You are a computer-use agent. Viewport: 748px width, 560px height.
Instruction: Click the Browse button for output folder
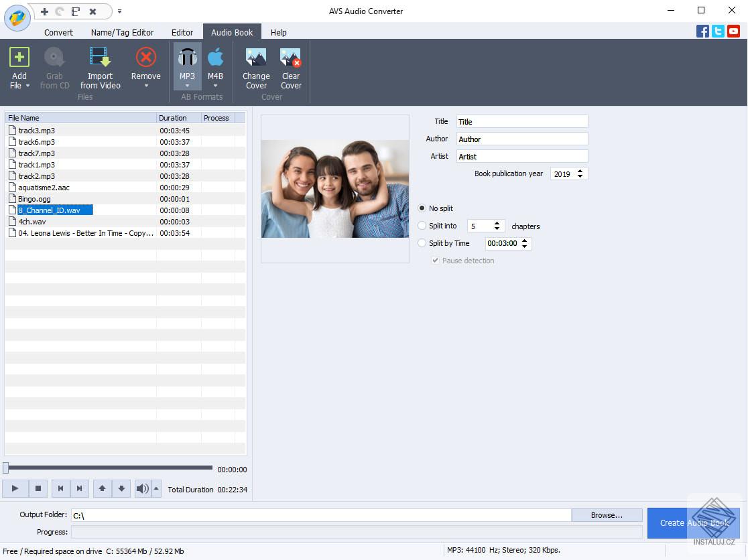606,514
